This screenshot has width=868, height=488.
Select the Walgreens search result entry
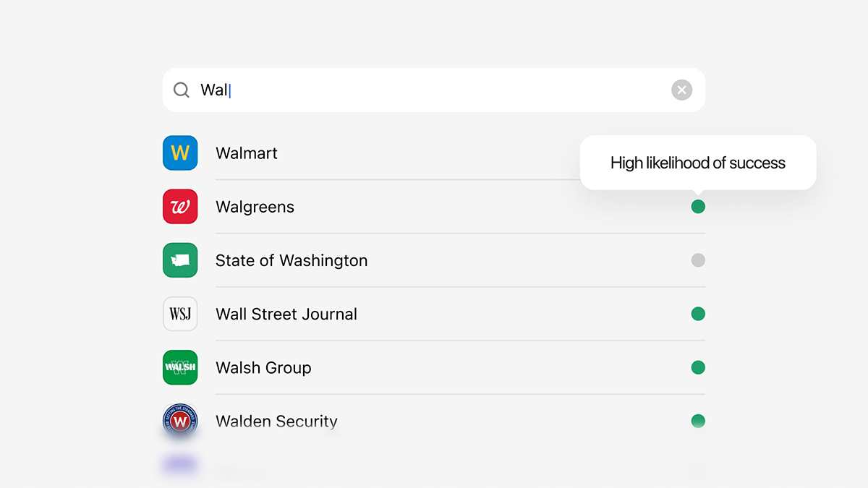click(362, 206)
